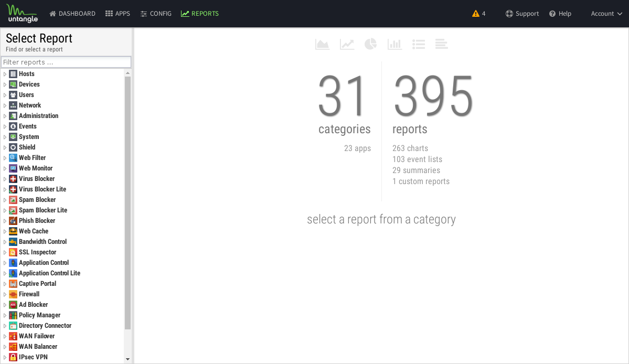Select the Bandwidth Control category label

[43, 241]
